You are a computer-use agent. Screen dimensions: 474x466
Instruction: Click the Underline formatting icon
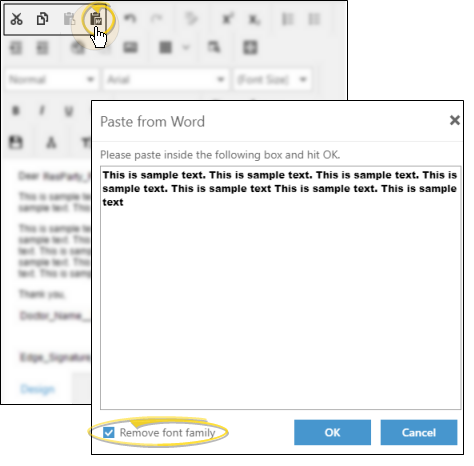(69, 111)
